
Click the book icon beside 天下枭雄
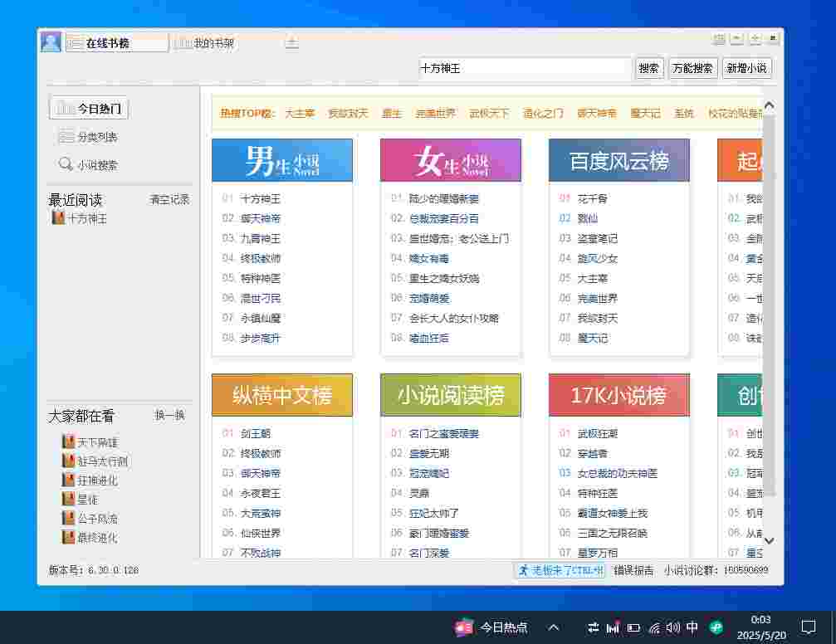point(68,442)
